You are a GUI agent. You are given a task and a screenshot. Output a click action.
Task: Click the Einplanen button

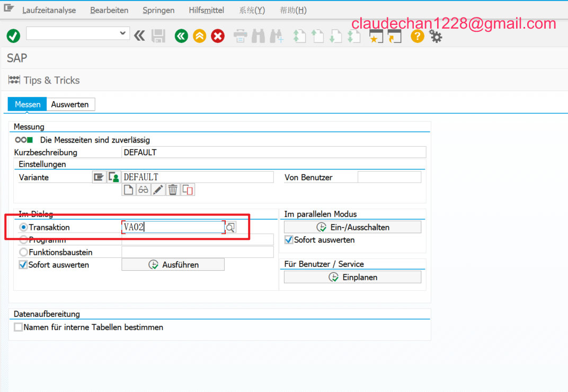[x=352, y=277]
